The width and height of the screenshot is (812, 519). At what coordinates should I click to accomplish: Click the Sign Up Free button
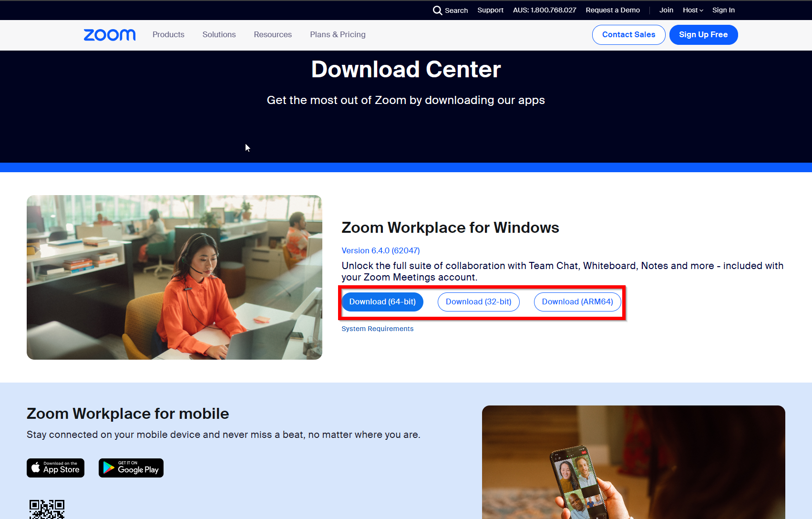point(703,35)
